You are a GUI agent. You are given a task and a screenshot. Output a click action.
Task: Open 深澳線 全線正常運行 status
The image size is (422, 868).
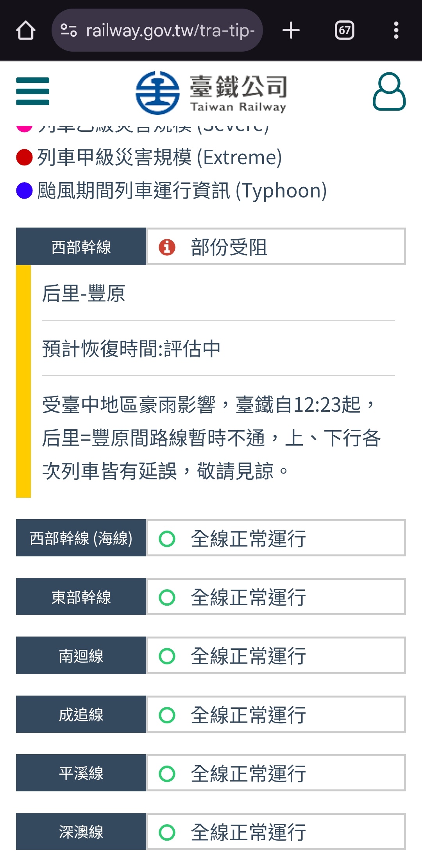click(x=276, y=832)
